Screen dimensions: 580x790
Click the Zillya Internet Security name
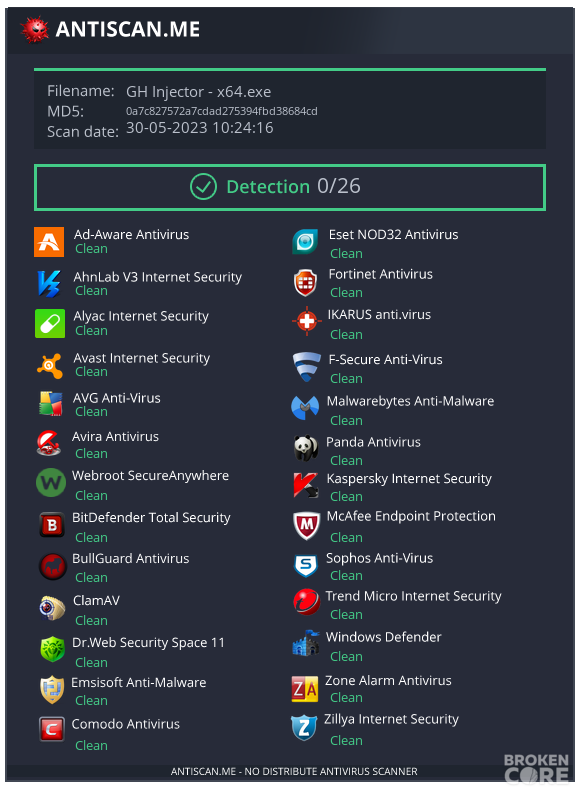point(392,719)
